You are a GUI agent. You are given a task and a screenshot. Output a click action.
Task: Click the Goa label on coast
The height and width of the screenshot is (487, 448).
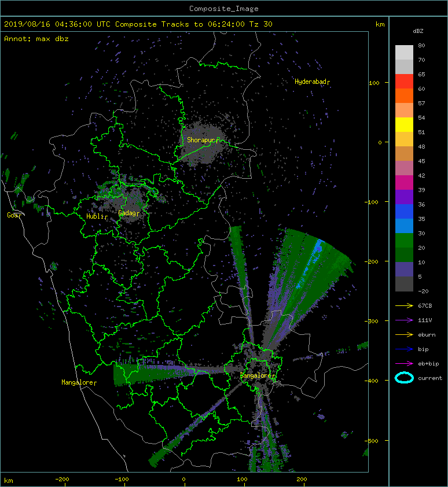tap(14, 215)
